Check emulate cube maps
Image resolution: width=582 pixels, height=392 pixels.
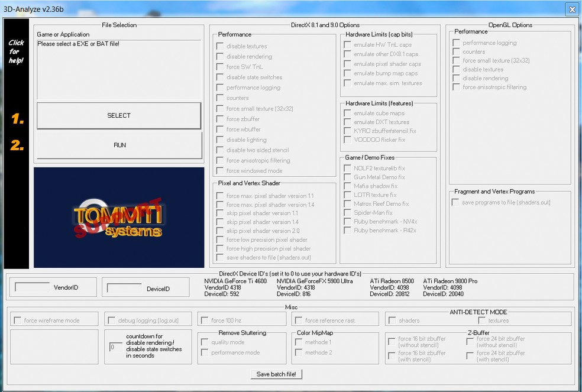tap(347, 113)
